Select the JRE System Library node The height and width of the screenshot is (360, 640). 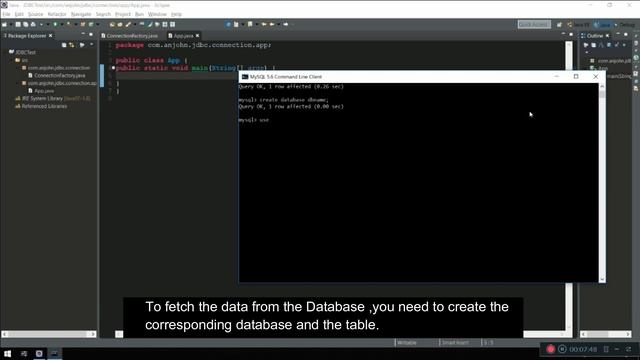tap(53, 98)
